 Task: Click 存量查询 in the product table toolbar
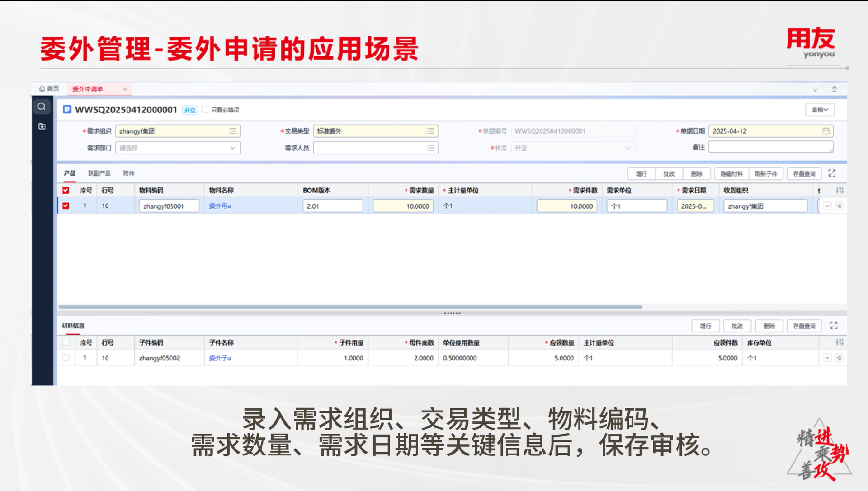tap(804, 174)
